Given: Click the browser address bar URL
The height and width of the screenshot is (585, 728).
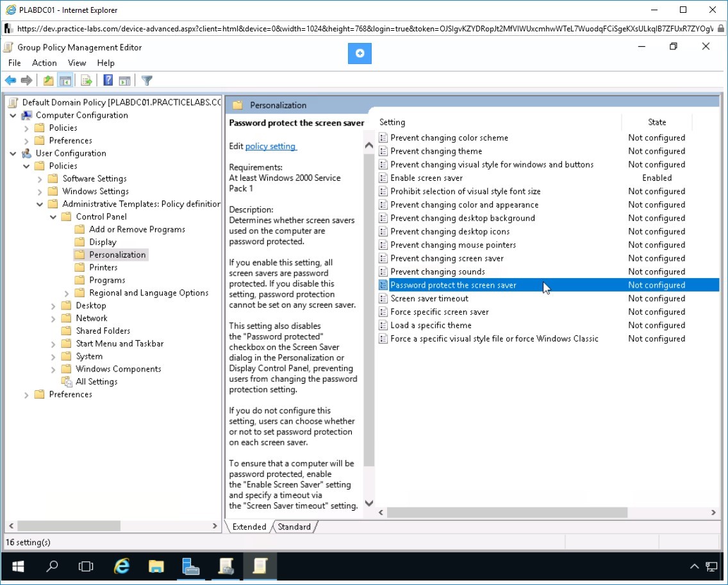Looking at the screenshot, I should (365, 29).
